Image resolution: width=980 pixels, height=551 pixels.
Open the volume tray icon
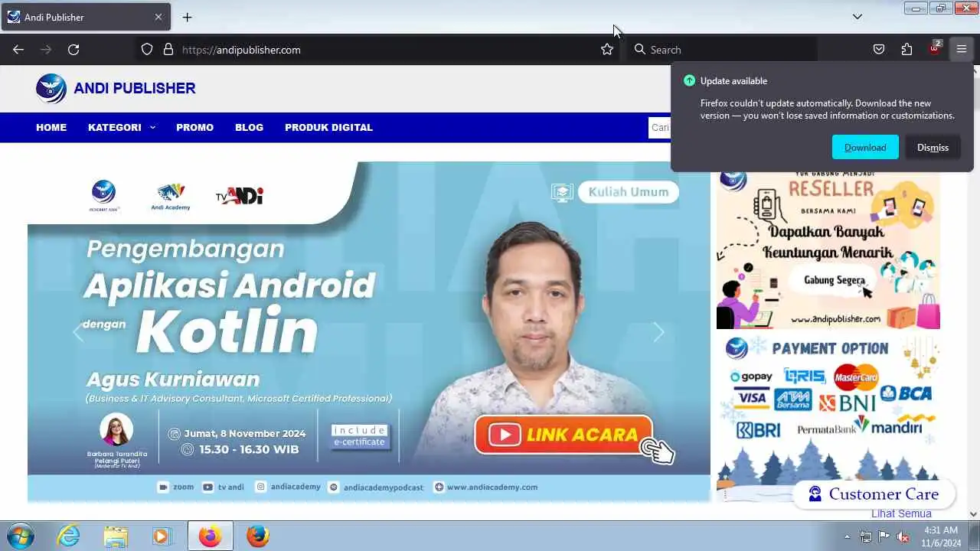click(903, 536)
